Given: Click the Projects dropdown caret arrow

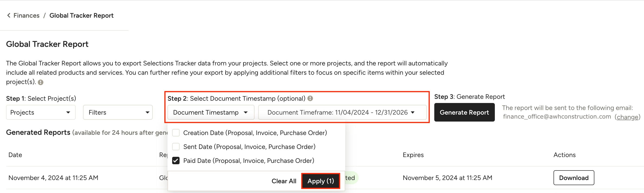Looking at the screenshot, I should coord(68,113).
